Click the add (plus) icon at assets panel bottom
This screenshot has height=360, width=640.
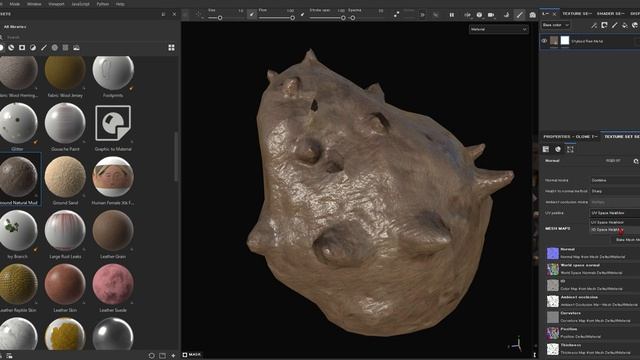173,356
